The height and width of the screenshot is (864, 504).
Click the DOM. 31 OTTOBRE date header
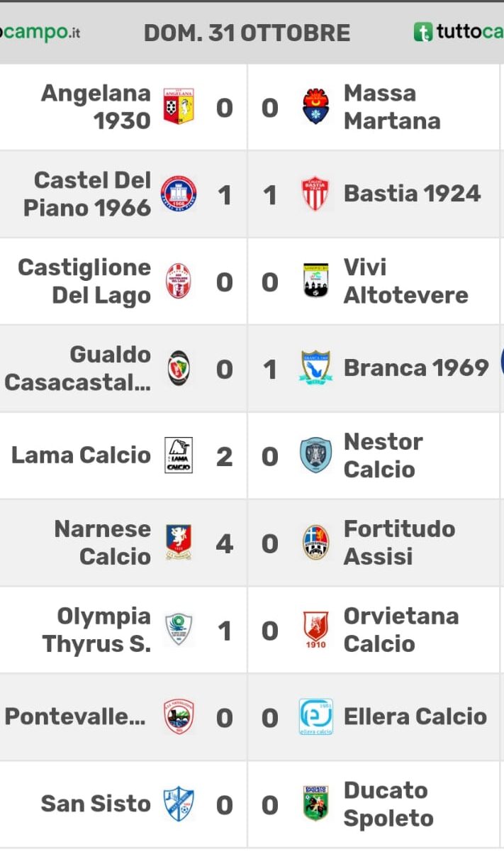[x=247, y=33]
